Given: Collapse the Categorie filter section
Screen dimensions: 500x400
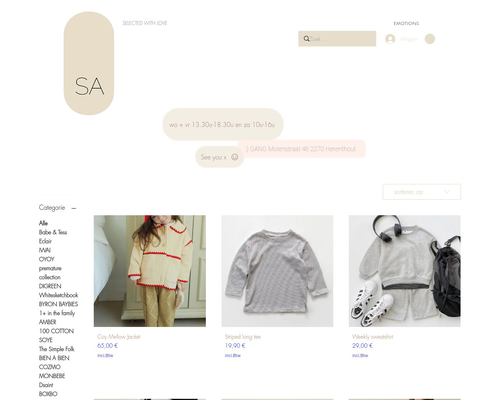Looking at the screenshot, I should [74, 208].
